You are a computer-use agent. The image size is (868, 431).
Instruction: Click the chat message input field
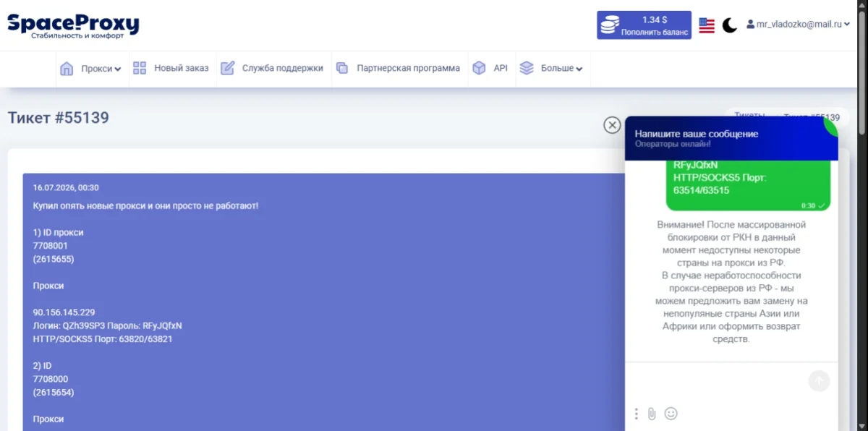(x=716, y=381)
